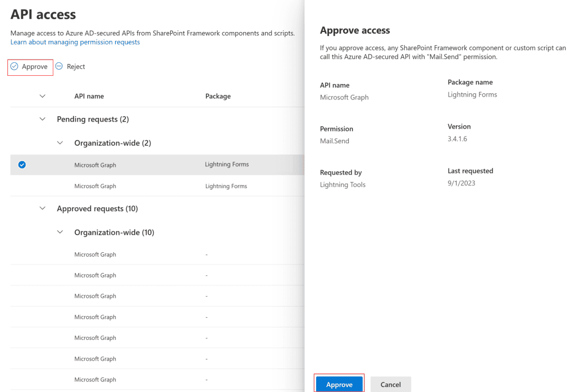Open Learn about managing permission requests link

pos(75,42)
